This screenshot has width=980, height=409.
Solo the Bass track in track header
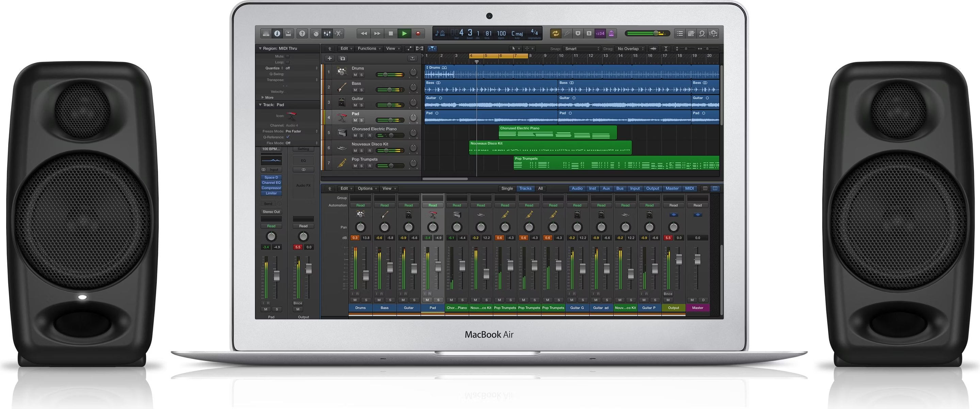point(361,90)
